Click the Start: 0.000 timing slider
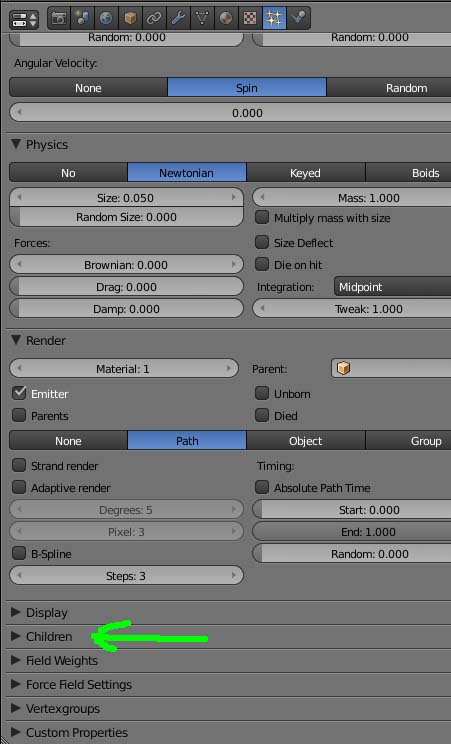The image size is (451, 744). click(352, 510)
